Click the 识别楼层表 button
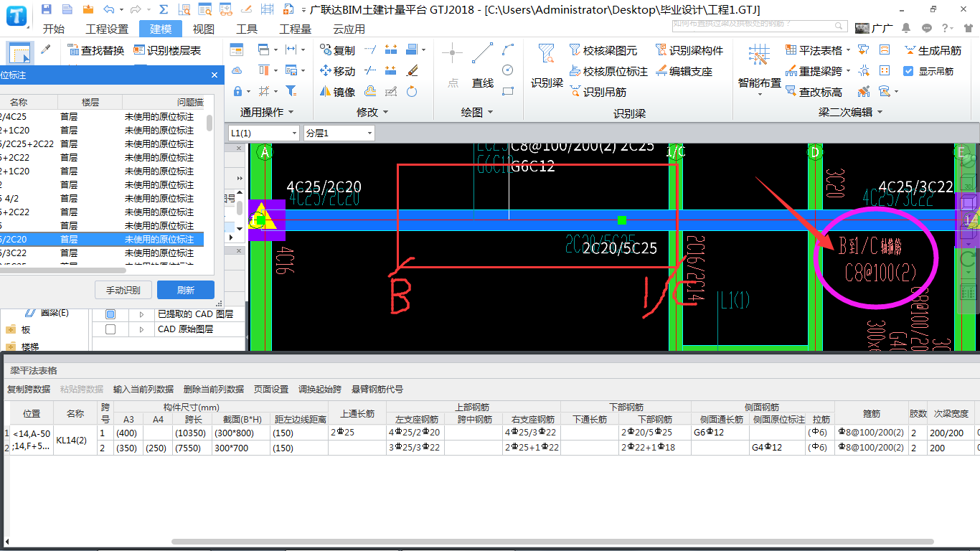This screenshot has width=980, height=551. click(x=166, y=50)
